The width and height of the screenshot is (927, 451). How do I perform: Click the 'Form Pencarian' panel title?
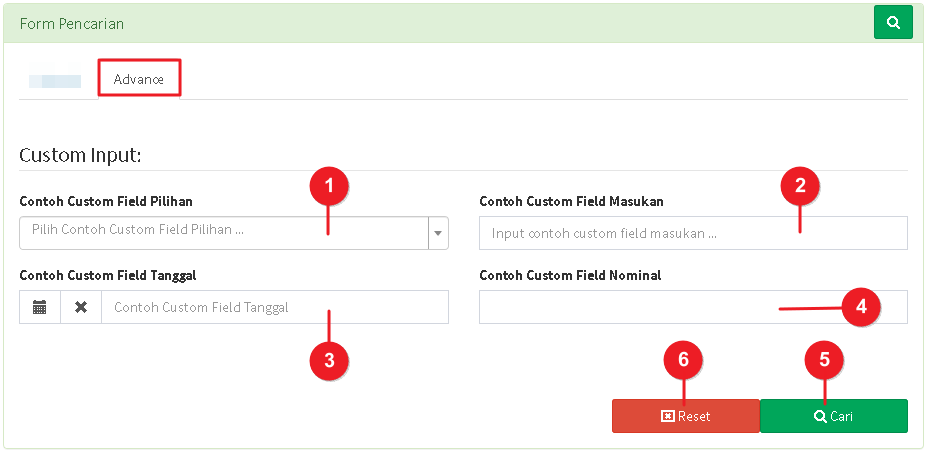(72, 24)
